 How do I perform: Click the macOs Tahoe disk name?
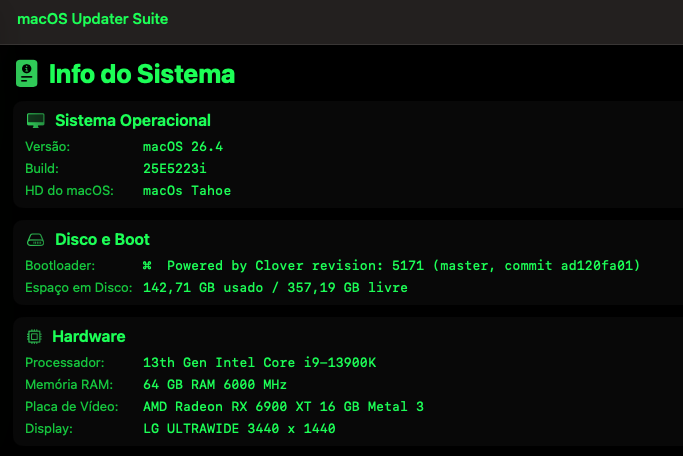coord(187,190)
